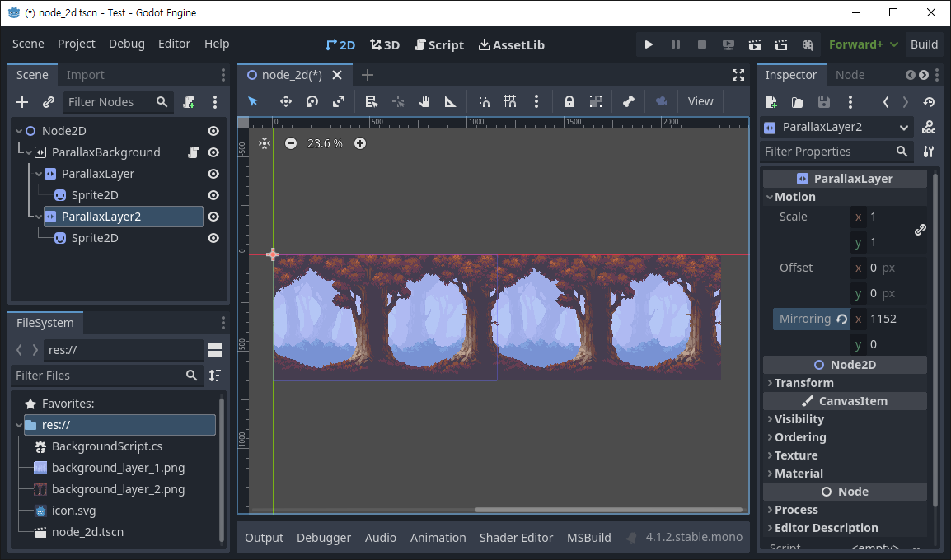The width and height of the screenshot is (951, 560).
Task: Open the Editor menu
Action: 174,44
